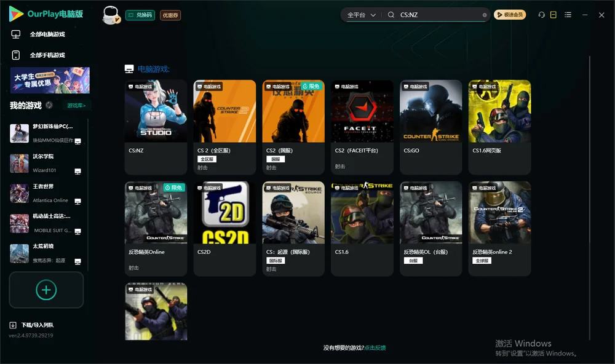
Task: Click the refresh icon beside 我的游戏
Action: (49, 105)
